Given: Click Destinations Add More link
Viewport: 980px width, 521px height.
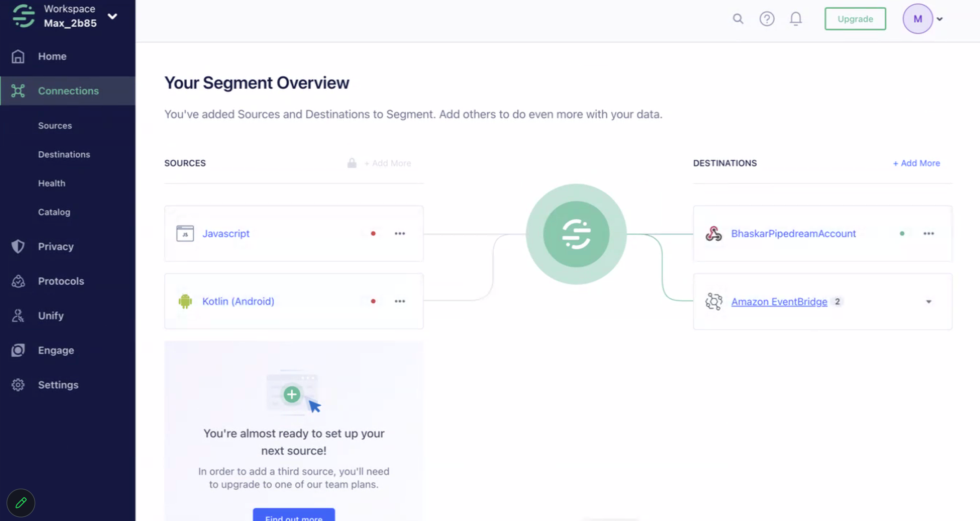Looking at the screenshot, I should tap(917, 163).
